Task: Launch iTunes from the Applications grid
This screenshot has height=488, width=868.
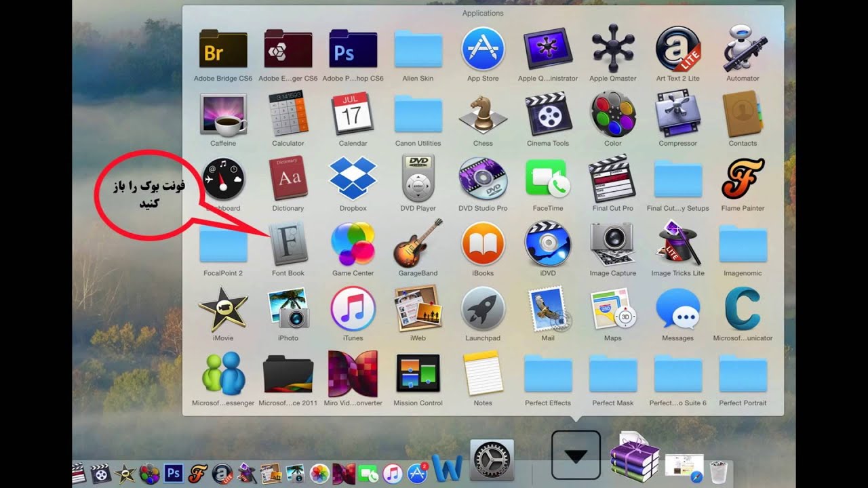Action: click(353, 309)
